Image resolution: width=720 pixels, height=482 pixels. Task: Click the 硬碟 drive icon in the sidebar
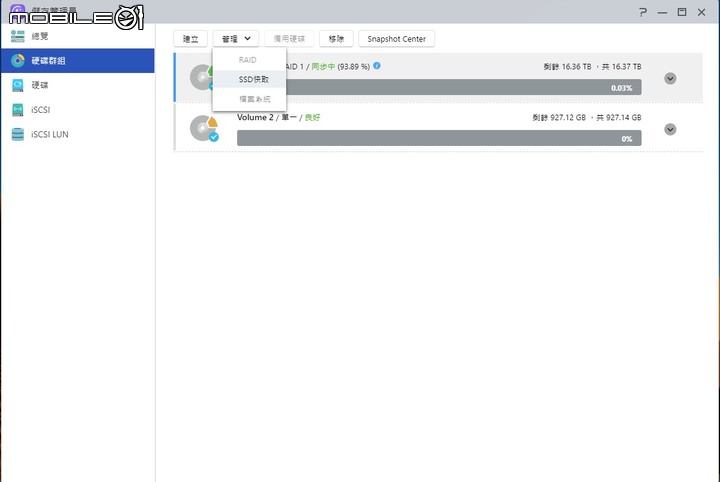coord(17,85)
